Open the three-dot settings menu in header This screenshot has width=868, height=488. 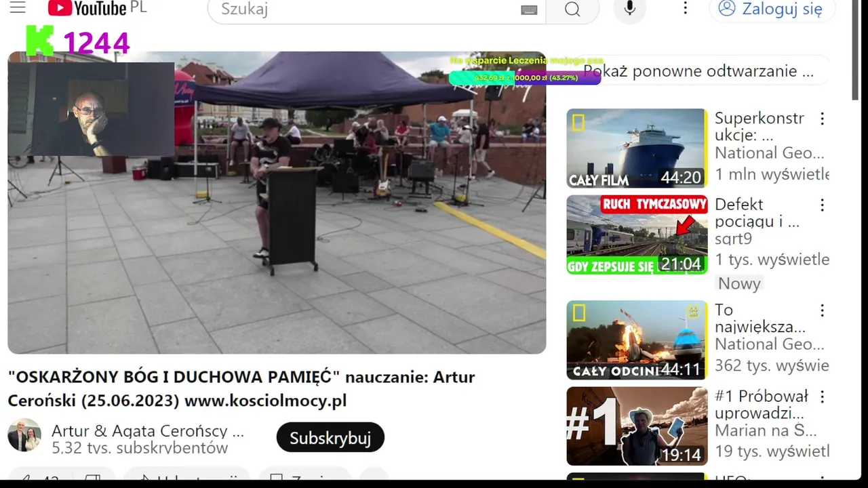(x=685, y=8)
